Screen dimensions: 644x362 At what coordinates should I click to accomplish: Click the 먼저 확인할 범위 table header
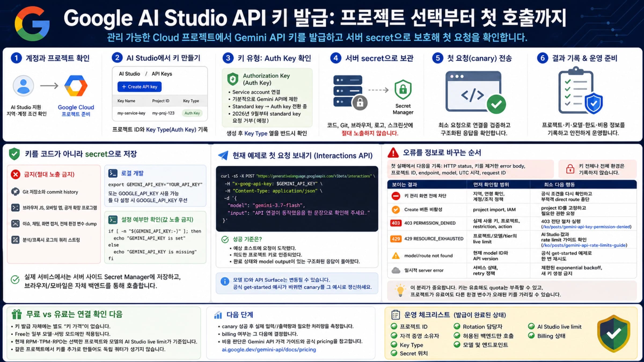491,184
